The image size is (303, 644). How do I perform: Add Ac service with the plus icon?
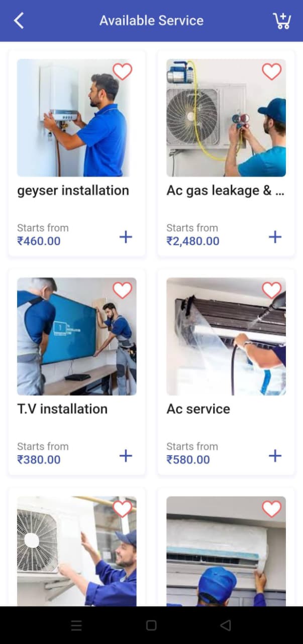(275, 455)
